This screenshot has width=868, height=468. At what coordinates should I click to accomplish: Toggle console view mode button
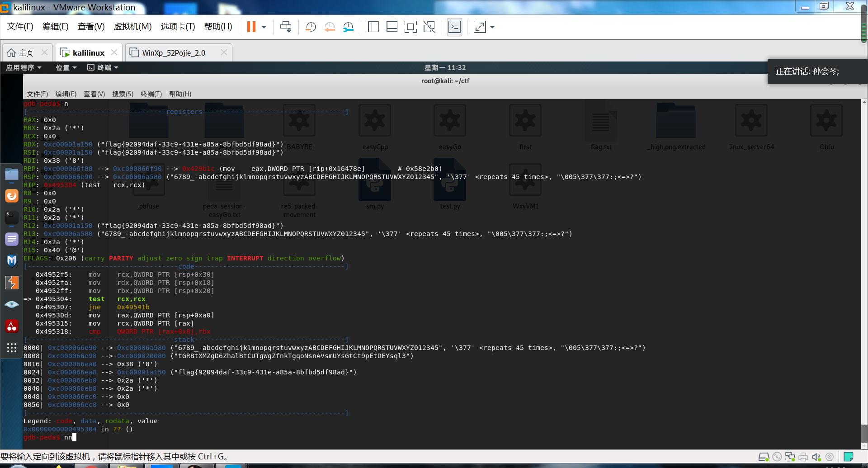pos(454,27)
